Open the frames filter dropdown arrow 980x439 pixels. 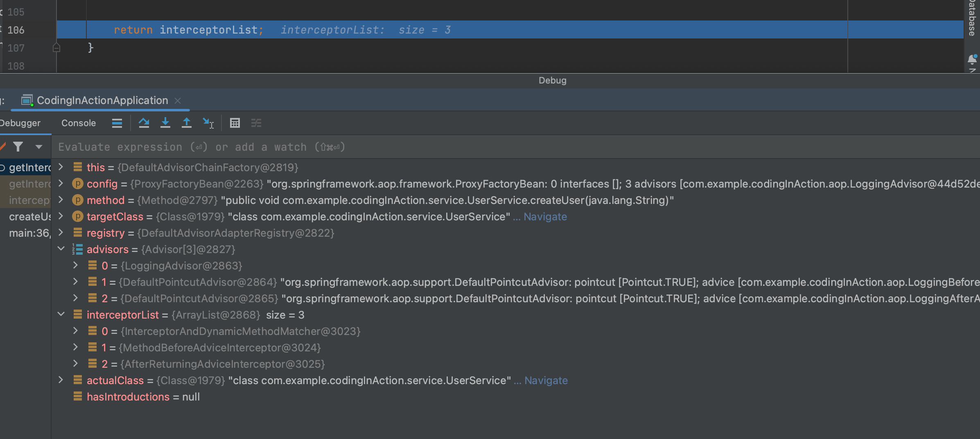(x=39, y=147)
